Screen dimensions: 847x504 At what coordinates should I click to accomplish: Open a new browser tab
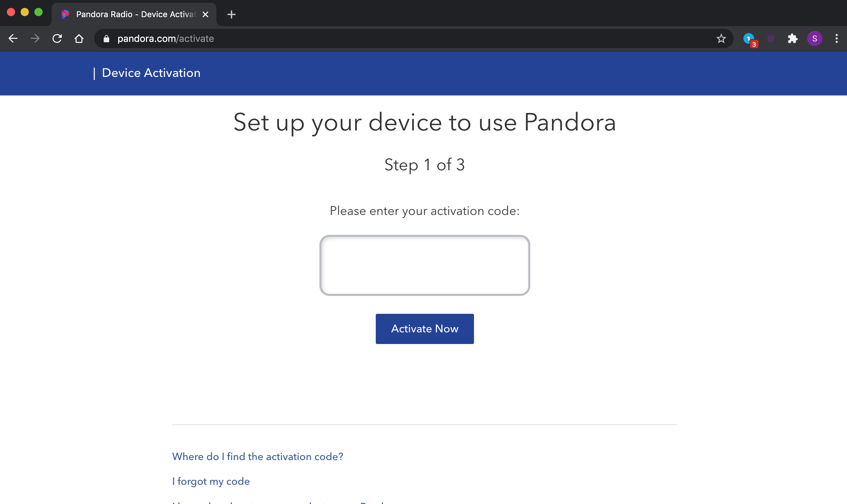point(231,14)
